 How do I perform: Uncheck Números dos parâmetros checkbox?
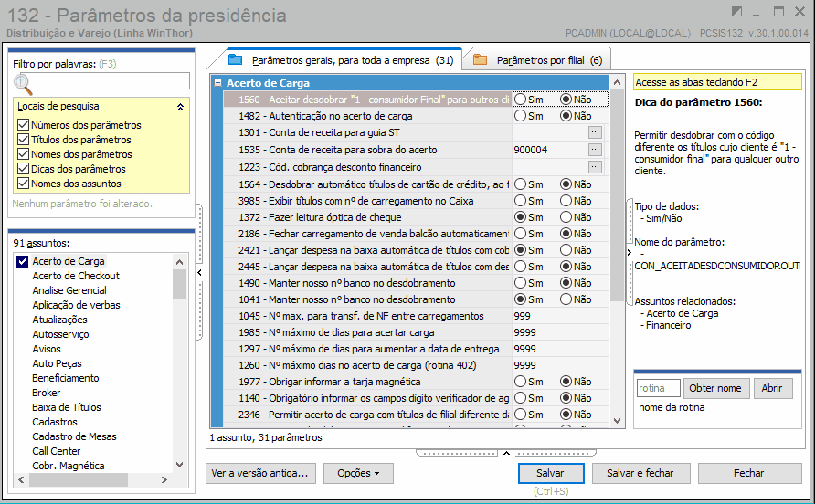point(23,125)
